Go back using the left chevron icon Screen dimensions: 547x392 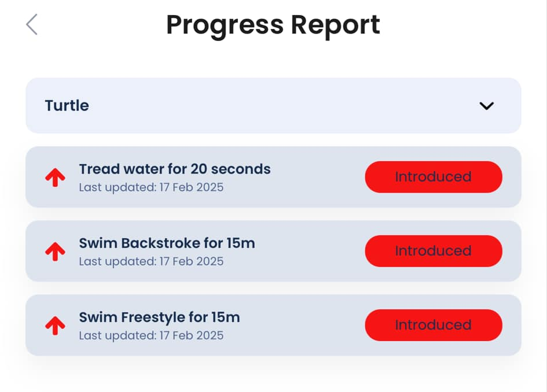[32, 24]
